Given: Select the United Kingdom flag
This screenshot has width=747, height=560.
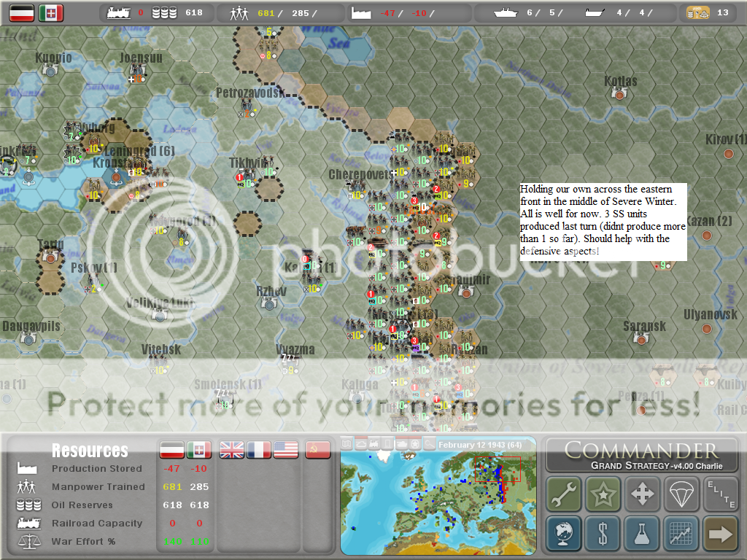Looking at the screenshot, I should [232, 450].
